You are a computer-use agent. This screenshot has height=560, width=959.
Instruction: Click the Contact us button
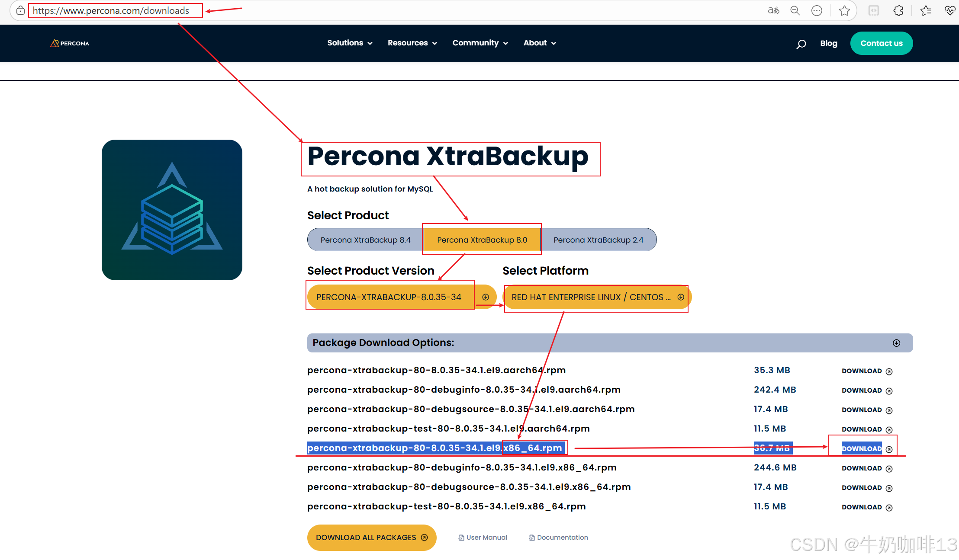881,43
